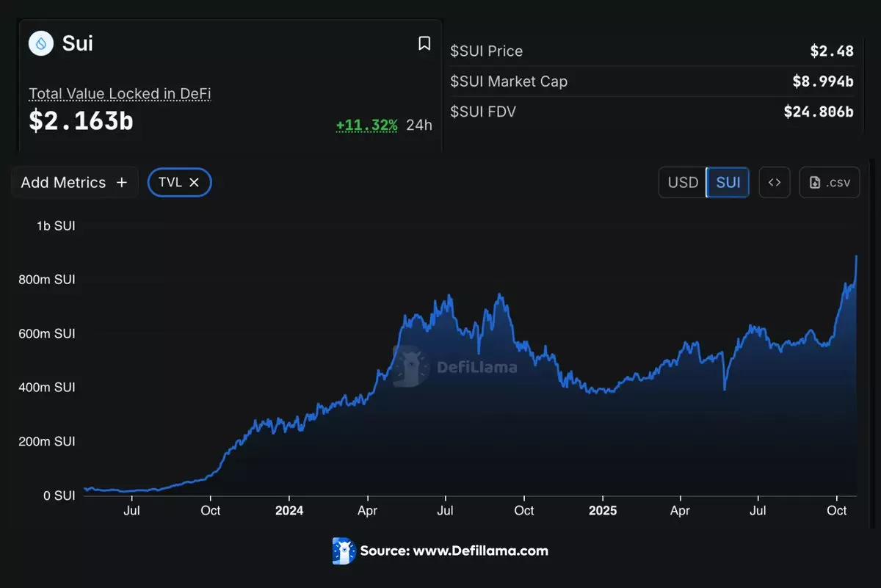Click the DefiLlama source logo at bottom
The width and height of the screenshot is (881, 588).
pyautogui.click(x=344, y=551)
